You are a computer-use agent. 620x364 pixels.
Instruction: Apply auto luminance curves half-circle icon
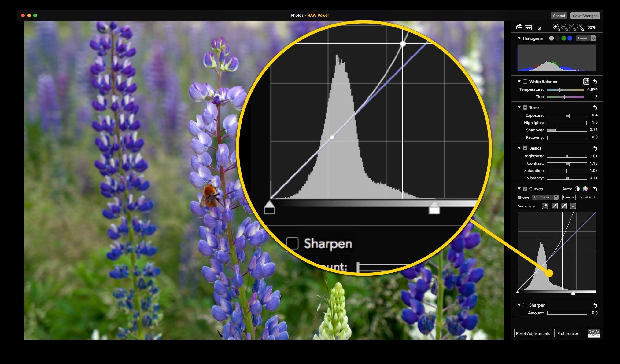[x=577, y=189]
